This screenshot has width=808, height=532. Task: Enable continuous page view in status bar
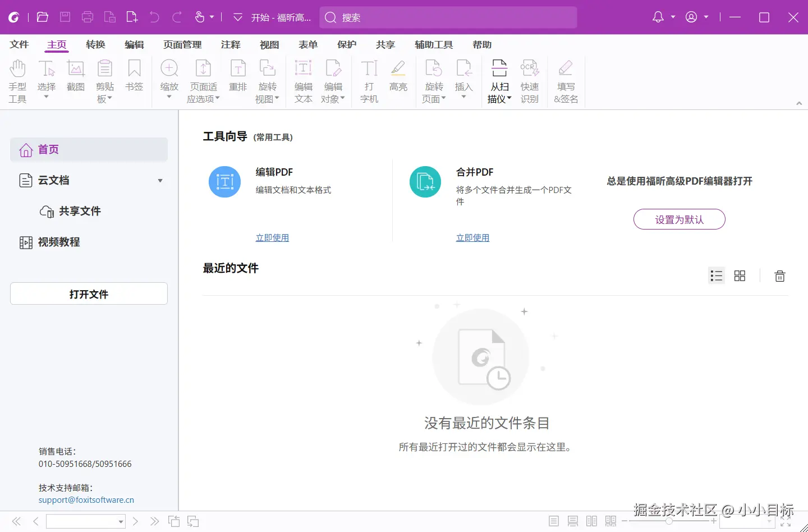[573, 521]
